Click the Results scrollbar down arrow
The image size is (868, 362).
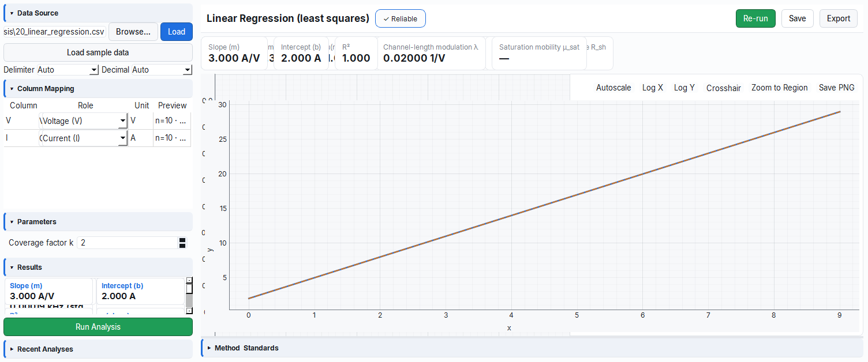point(189,311)
